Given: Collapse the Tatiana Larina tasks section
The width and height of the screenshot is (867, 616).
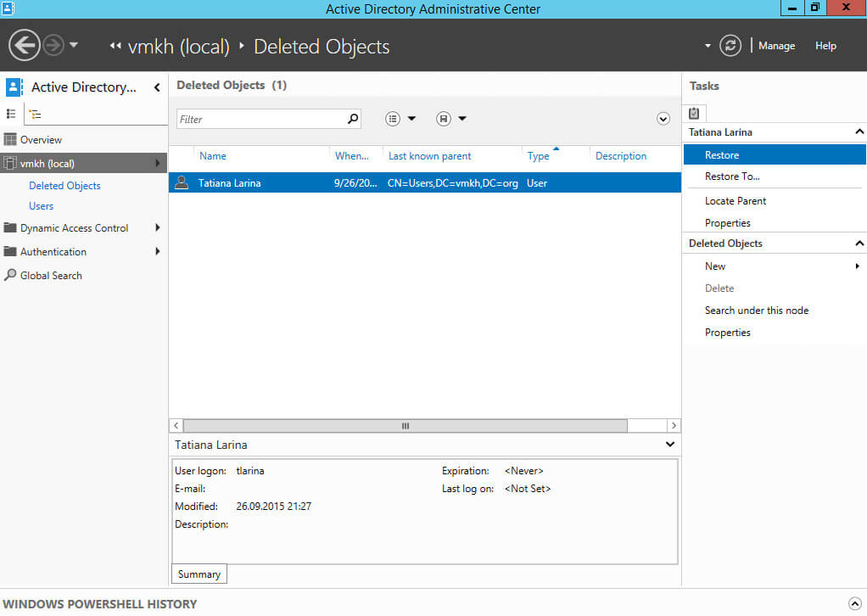Looking at the screenshot, I should 859,132.
